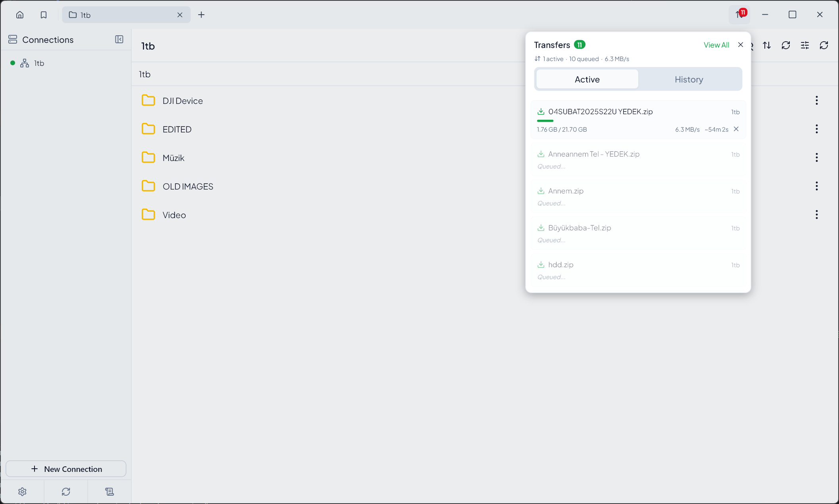Select the Active transfers tab
The image size is (839, 504).
587,79
